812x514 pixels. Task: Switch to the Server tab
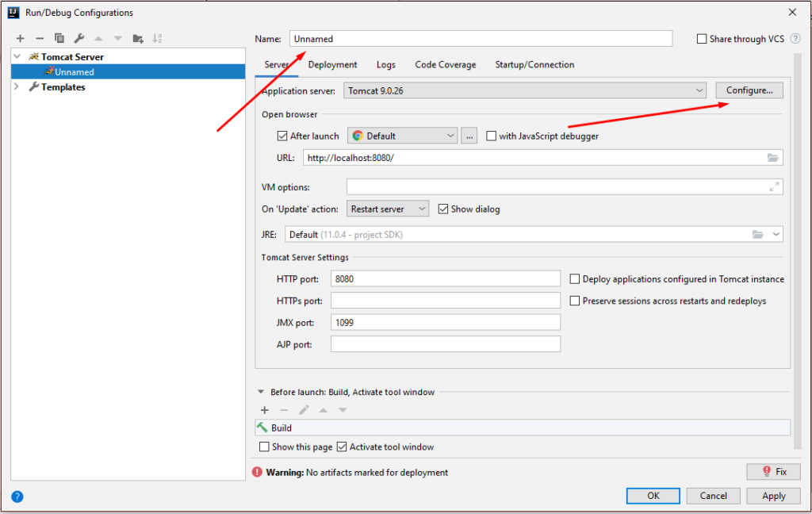tap(277, 65)
